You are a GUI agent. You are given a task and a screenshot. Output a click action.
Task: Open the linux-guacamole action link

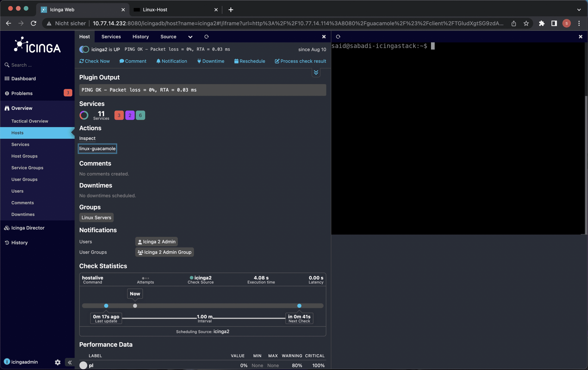[x=97, y=148]
